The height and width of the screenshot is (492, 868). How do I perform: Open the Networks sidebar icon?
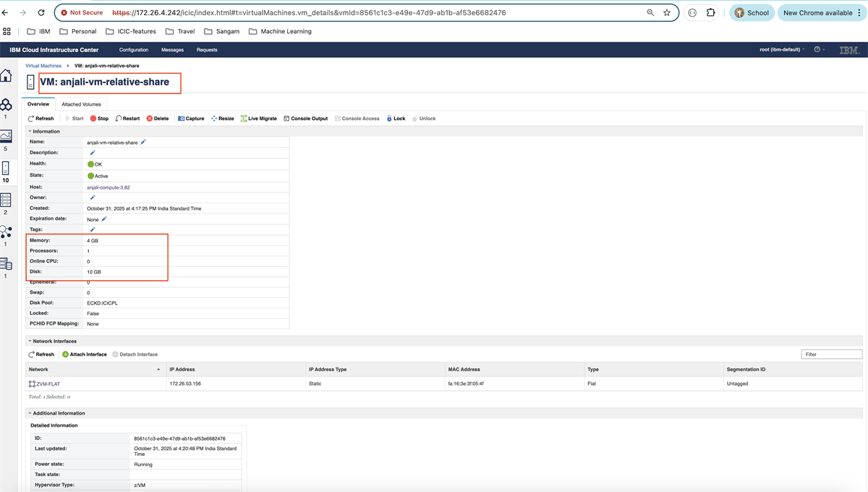(x=6, y=232)
